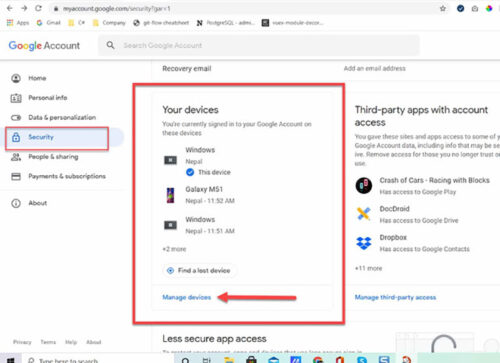The image size is (500, 363).
Task: Open the PostgreSQL admin bookmark
Action: coord(225,23)
